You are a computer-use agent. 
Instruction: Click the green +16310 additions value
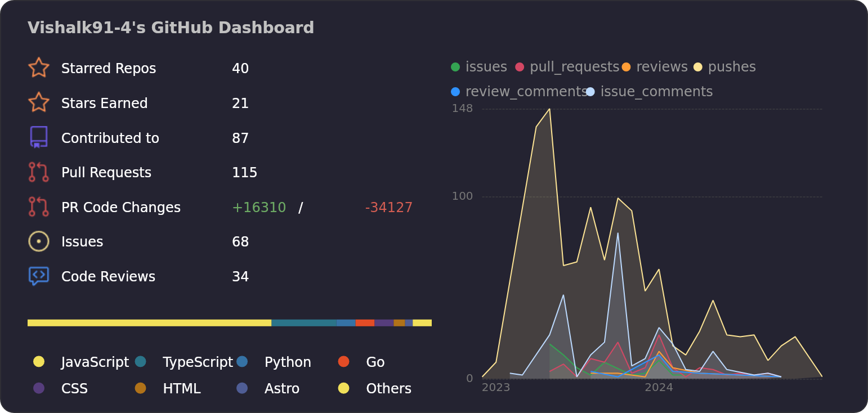click(259, 208)
